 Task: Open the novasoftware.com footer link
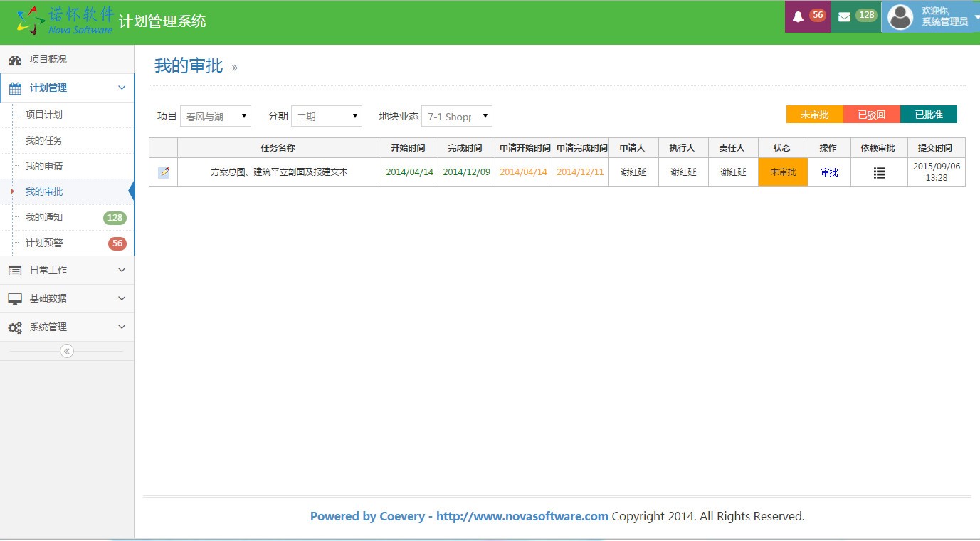[522, 516]
